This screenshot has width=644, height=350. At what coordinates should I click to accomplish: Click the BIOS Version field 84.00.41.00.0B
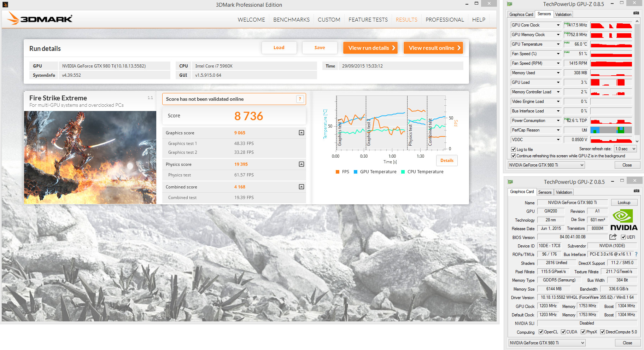coord(573,237)
